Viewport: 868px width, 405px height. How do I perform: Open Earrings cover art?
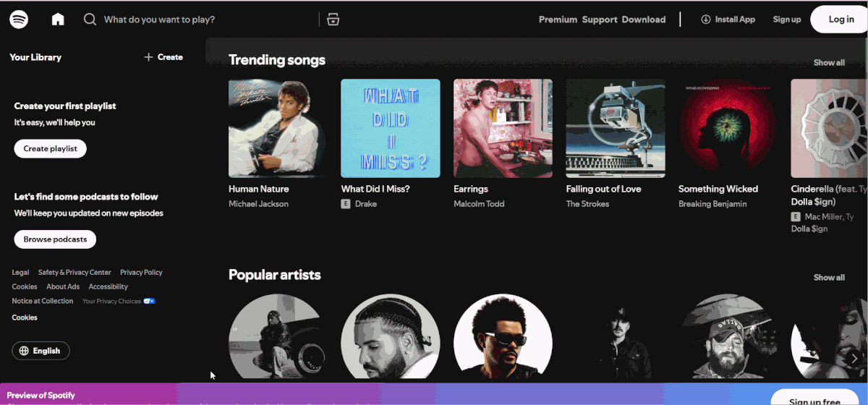pyautogui.click(x=503, y=128)
